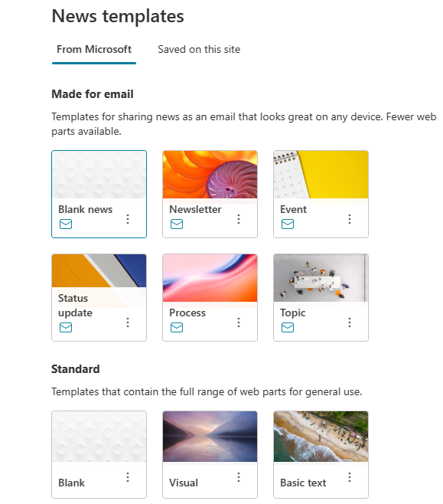The image size is (443, 504).
Task: Click the three-dot menu for Visual template
Action: tap(239, 477)
